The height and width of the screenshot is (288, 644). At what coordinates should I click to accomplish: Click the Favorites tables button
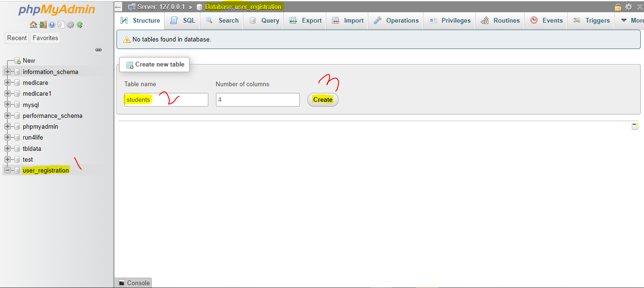pyautogui.click(x=45, y=38)
